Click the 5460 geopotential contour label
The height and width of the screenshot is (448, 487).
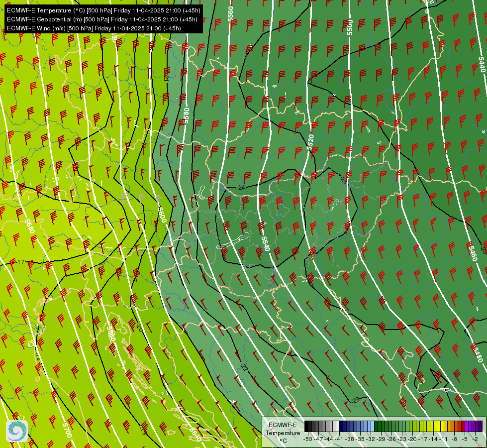(x=473, y=253)
